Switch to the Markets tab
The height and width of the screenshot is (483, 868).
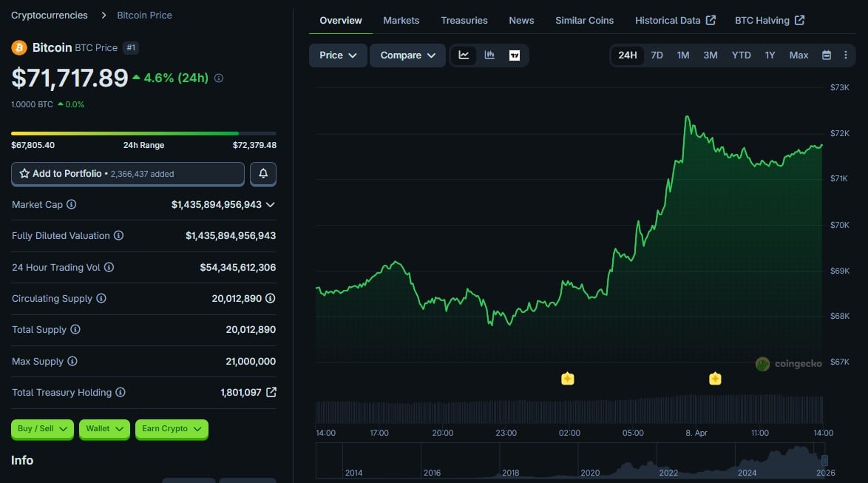pyautogui.click(x=401, y=21)
